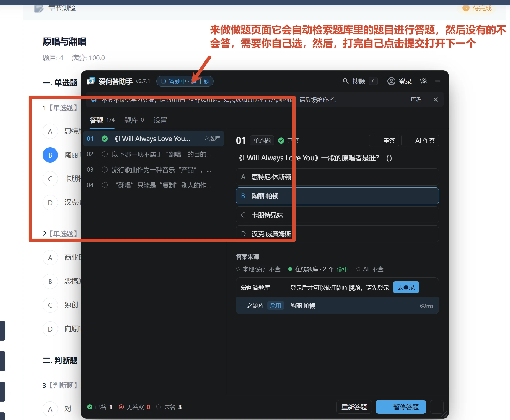Screen dimensions: 510x420
Task: Click the 未答 3 status indicator
Action: [169, 407]
